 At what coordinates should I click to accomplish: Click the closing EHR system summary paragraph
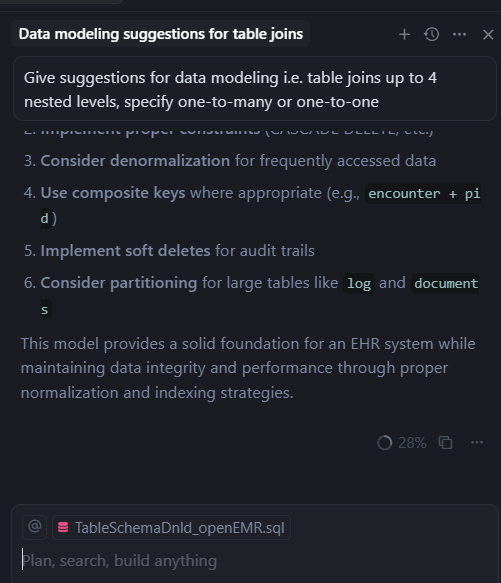pos(248,368)
